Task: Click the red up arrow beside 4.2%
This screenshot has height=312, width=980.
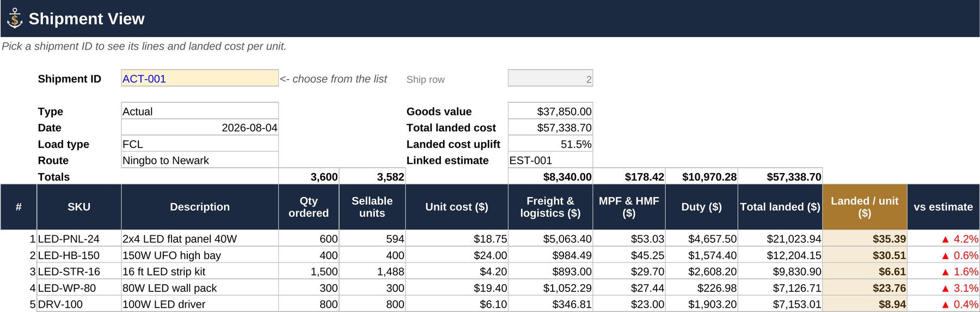Action: point(945,239)
